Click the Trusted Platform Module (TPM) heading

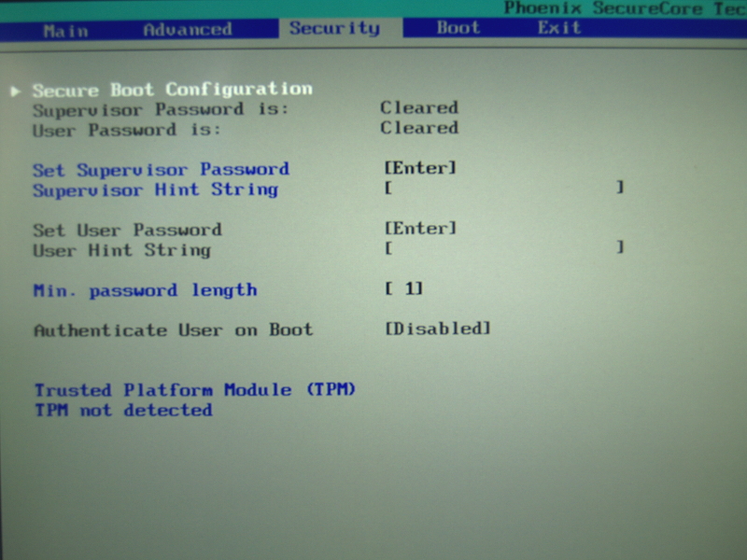pos(195,390)
